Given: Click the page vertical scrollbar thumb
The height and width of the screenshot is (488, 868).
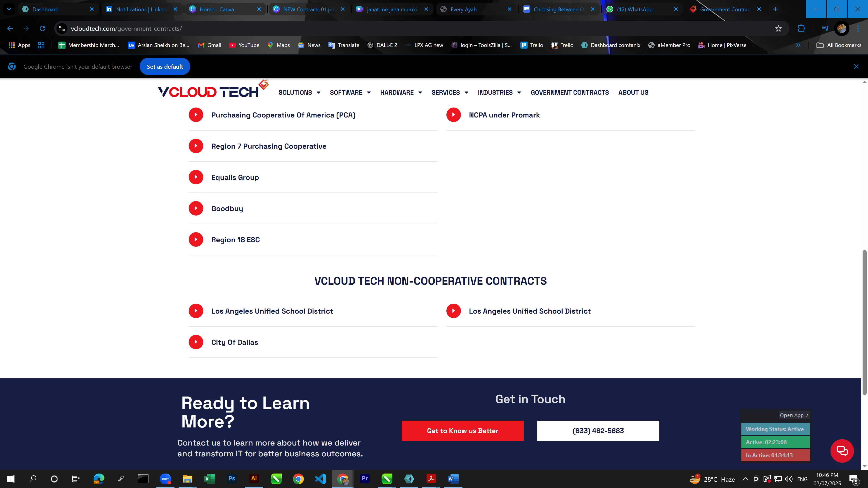Looking at the screenshot, I should pyautogui.click(x=864, y=323).
